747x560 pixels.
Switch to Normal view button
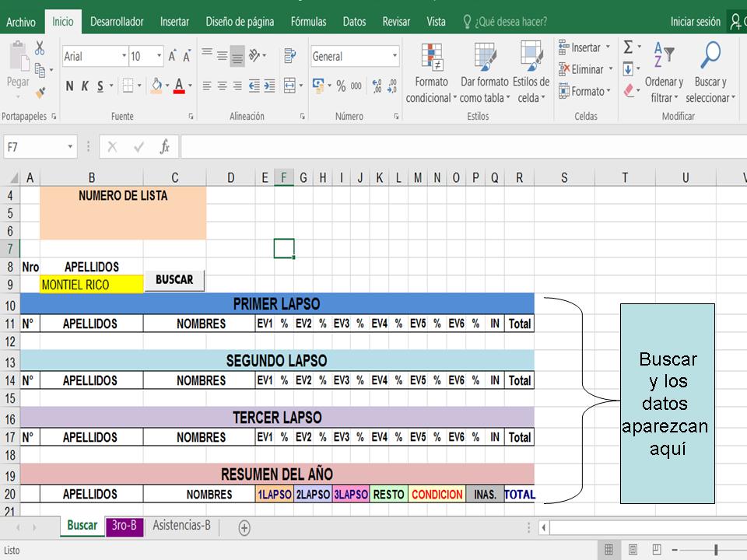[608, 550]
